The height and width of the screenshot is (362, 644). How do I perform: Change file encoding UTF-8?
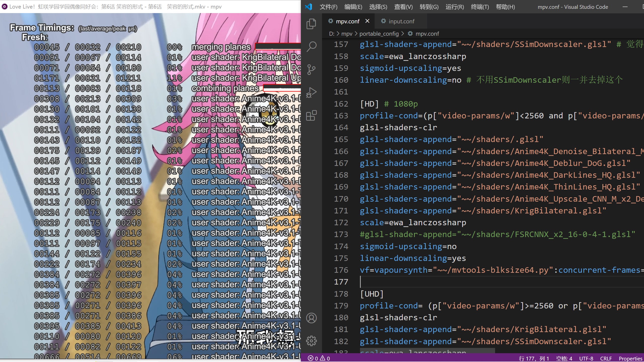[x=586, y=358]
